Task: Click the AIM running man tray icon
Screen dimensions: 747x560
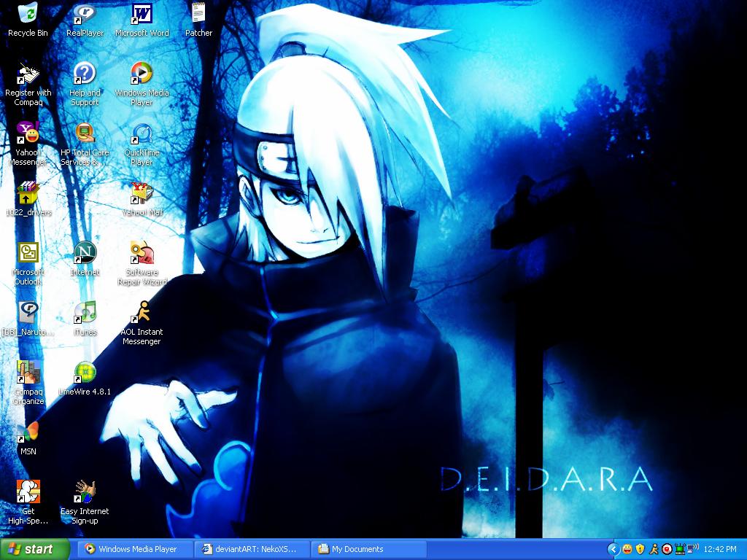Action: coord(654,550)
